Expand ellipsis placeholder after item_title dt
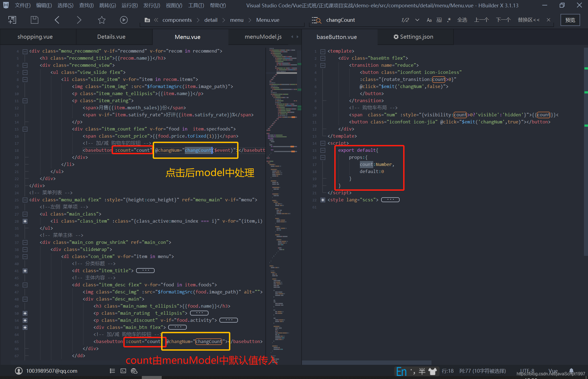 point(145,271)
